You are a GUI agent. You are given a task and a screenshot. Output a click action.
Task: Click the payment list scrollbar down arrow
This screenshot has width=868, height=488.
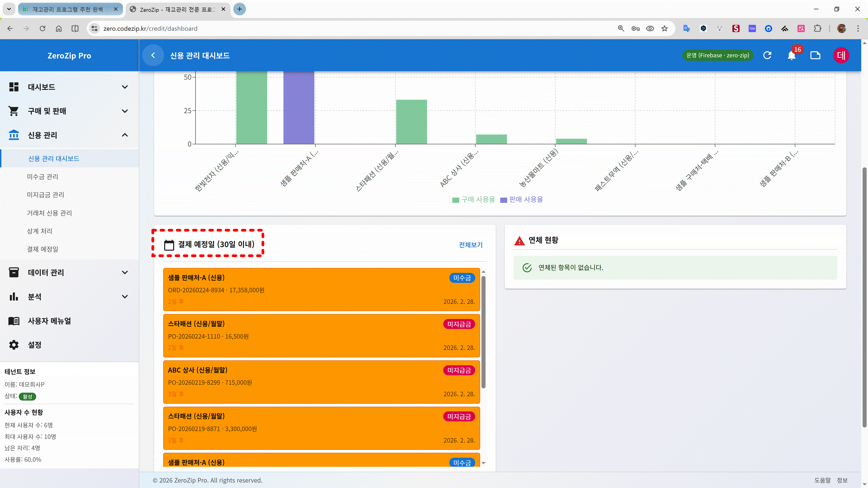(484, 463)
